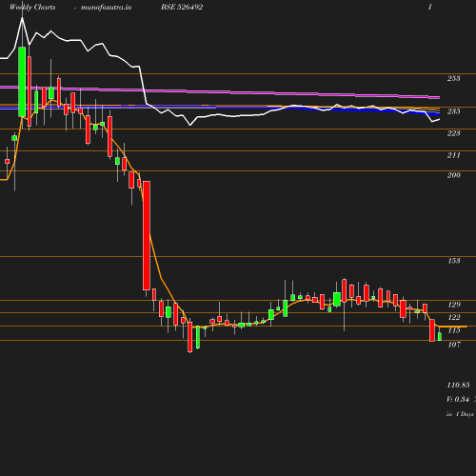Click the 235 price axis label
This screenshot has height=476, width=476.
tap(454, 111)
